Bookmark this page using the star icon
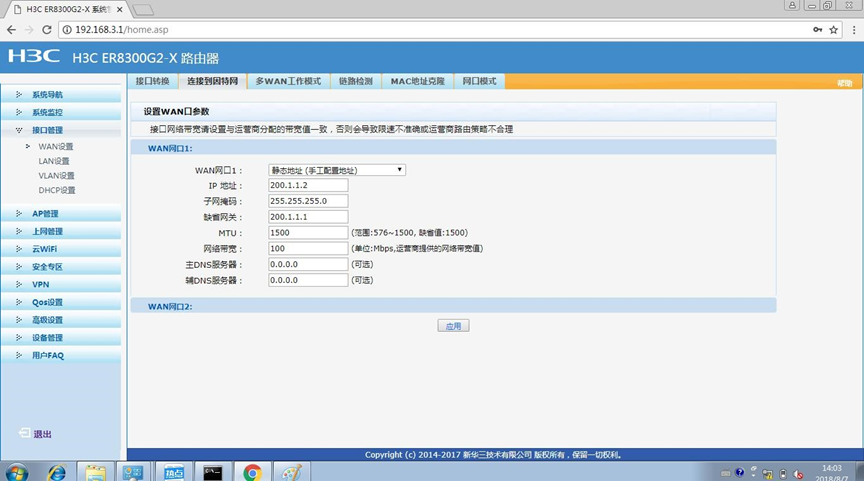Screen dimensions: 864x481 834,30
